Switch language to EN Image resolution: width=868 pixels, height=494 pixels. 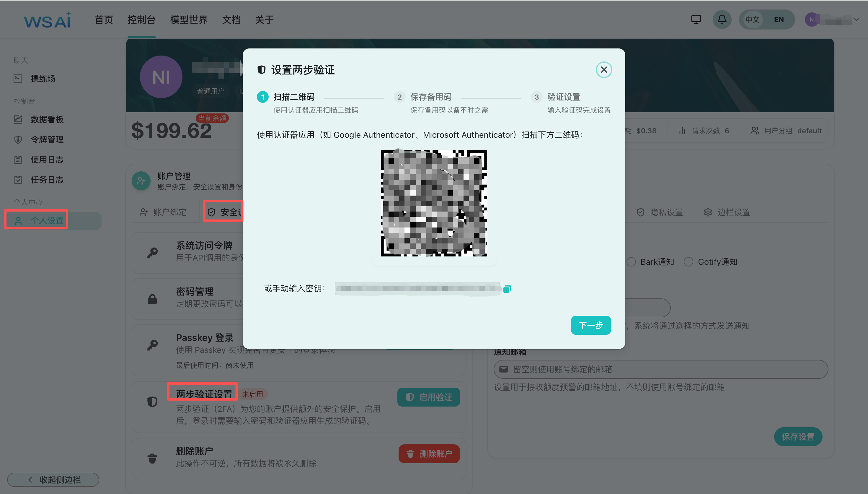[x=779, y=20]
